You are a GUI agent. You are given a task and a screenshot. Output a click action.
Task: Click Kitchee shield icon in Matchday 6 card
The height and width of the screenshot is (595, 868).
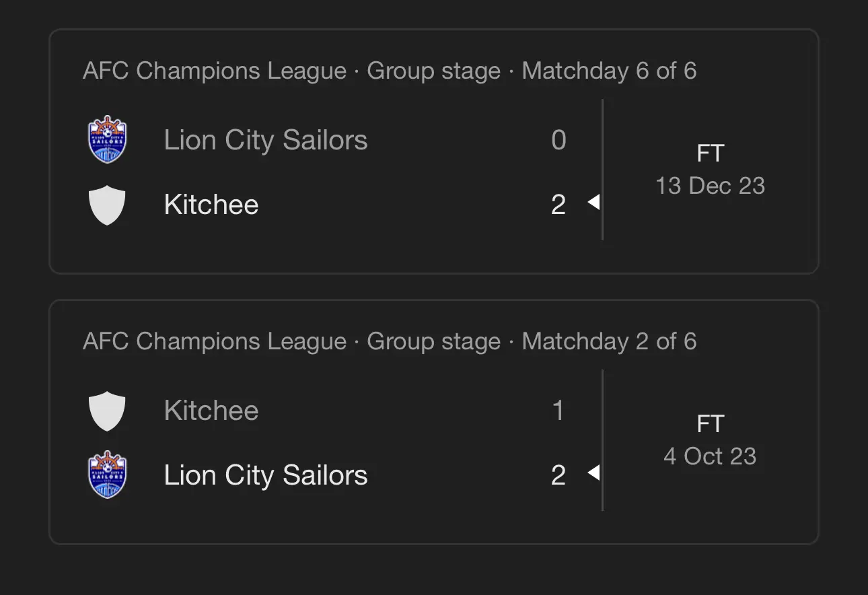click(108, 205)
